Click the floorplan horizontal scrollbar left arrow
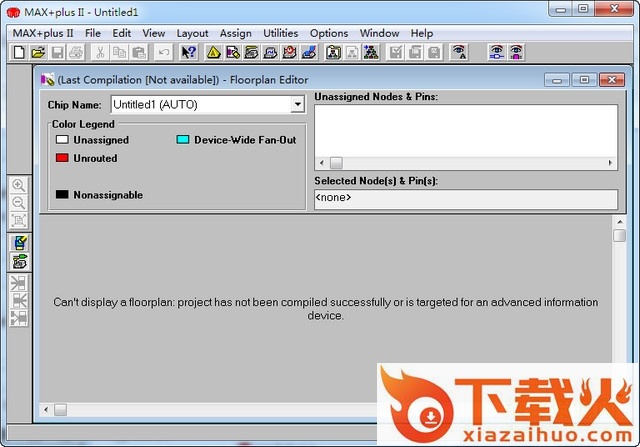 pyautogui.click(x=46, y=409)
